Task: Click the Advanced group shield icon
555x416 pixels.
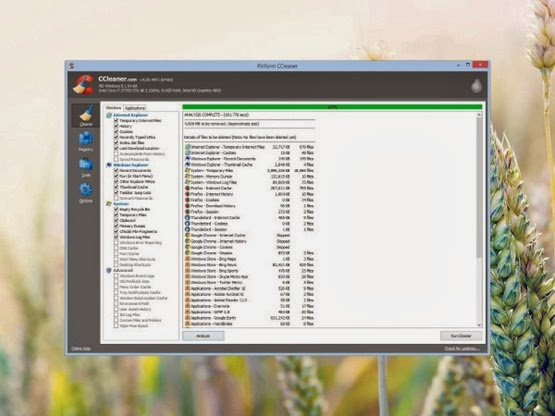Action: tap(109, 270)
